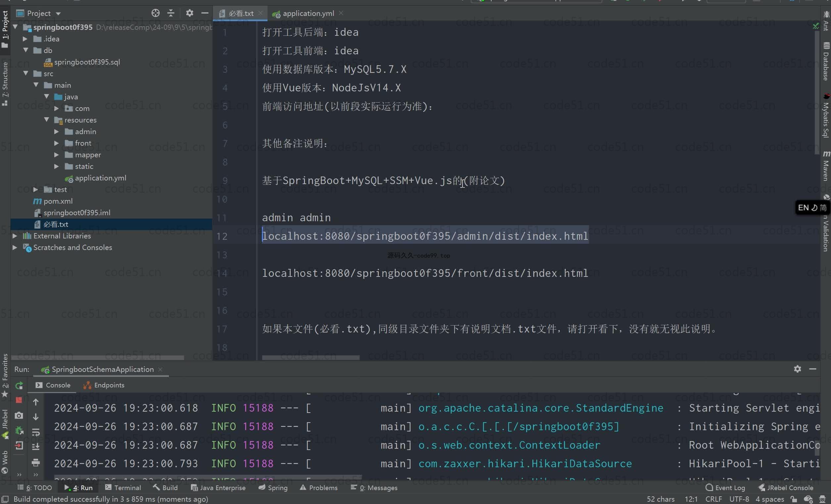Close the SpringbootSchemaApplication run tab
831x504 pixels.
160,370
